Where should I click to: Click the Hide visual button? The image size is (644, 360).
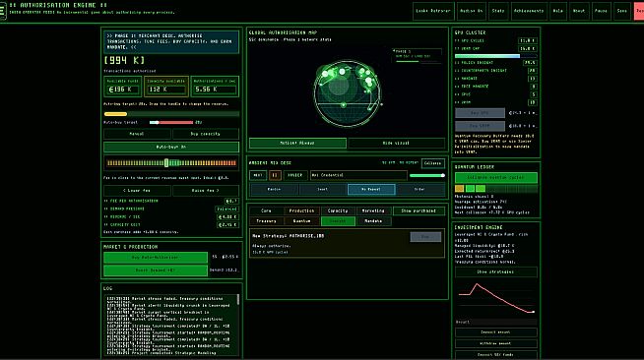(x=396, y=143)
